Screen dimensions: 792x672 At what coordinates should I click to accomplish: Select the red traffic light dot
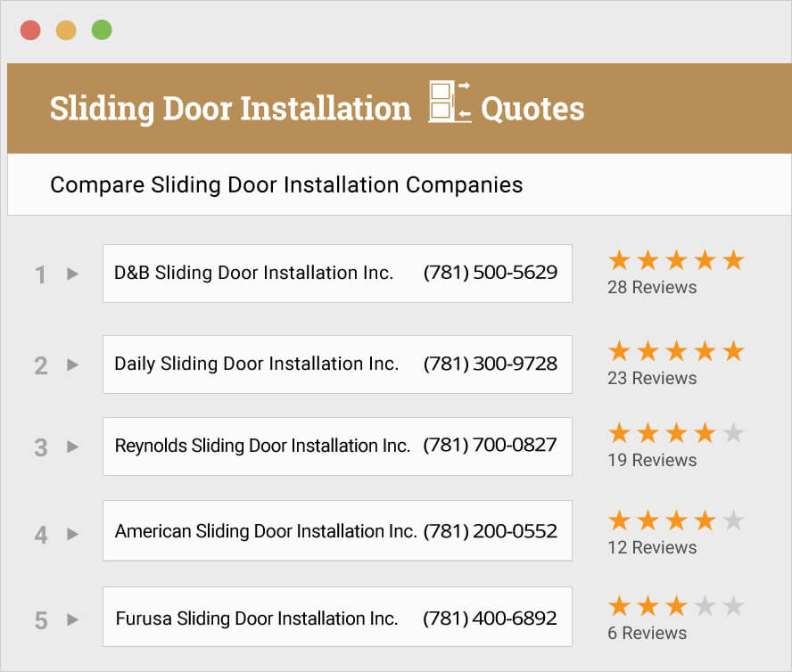31,29
